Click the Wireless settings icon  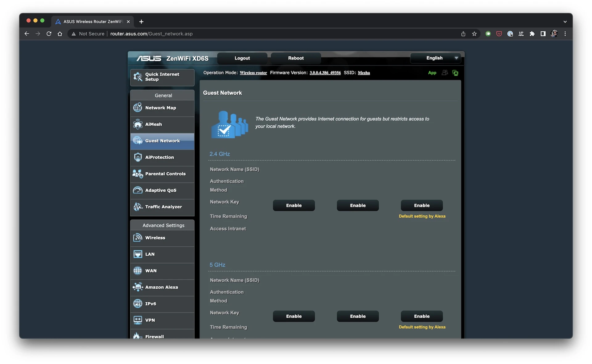point(138,238)
